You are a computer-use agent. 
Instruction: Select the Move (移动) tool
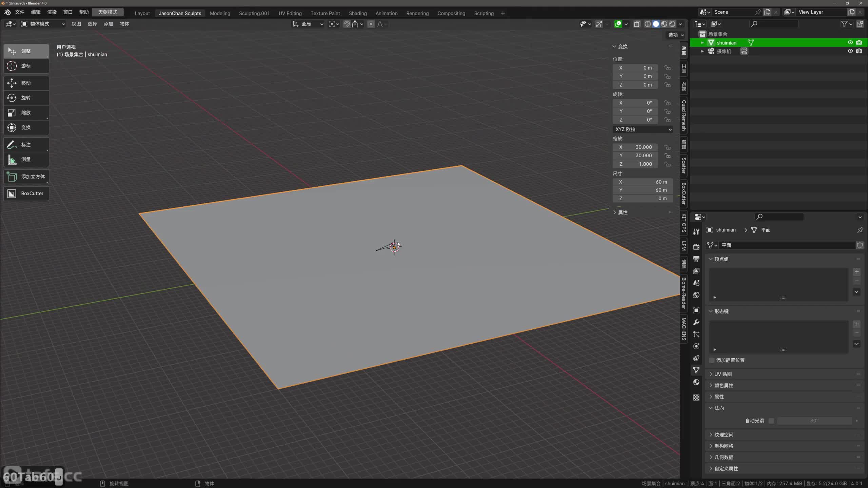pyautogui.click(x=26, y=83)
